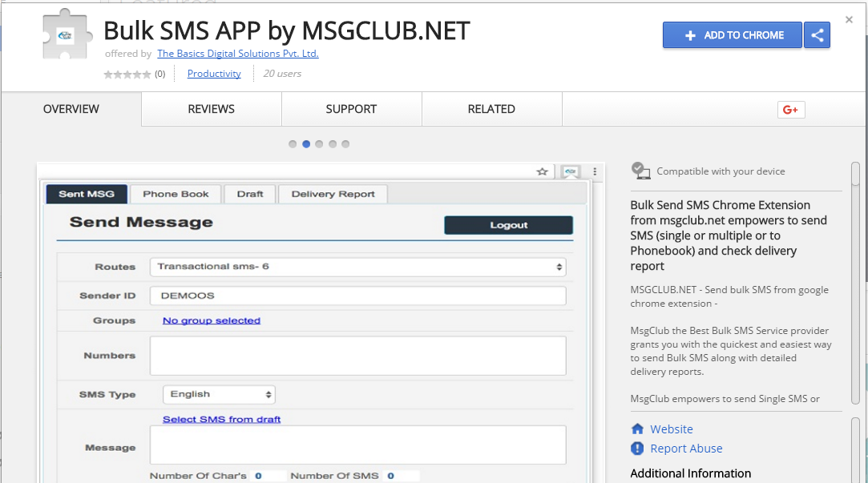Click the Message text area
Image resolution: width=868 pixels, height=483 pixels.
click(358, 445)
